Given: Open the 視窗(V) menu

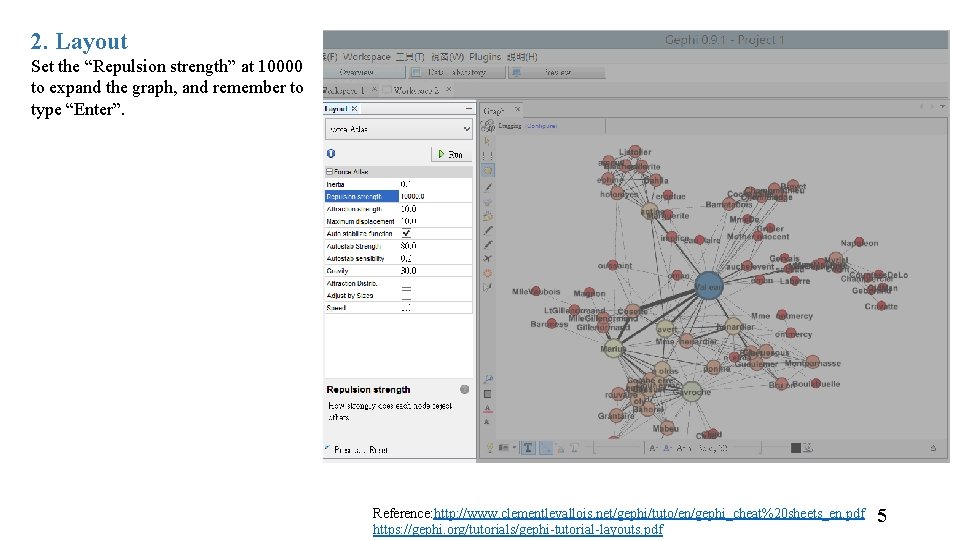Looking at the screenshot, I should [x=448, y=56].
